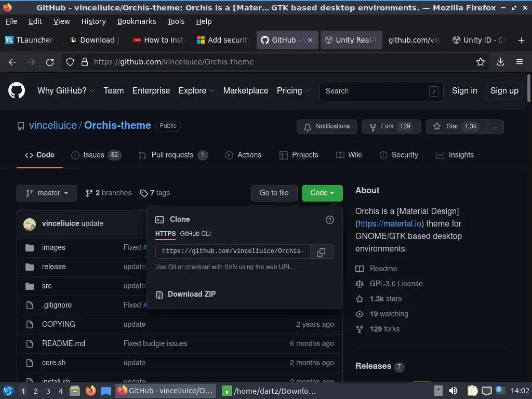Open a new tab with the plus icon
The height and width of the screenshot is (399, 532).
[x=522, y=41]
